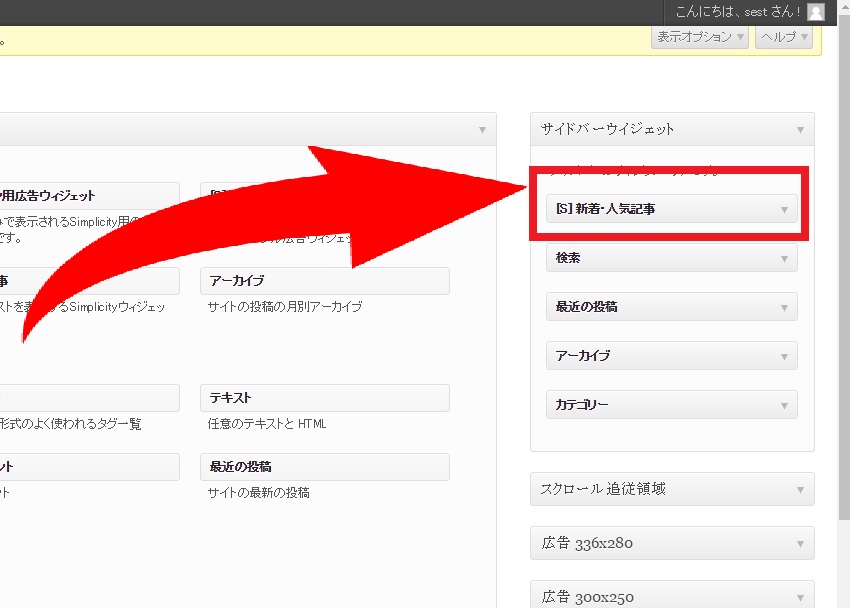Open the sest account greeting menu

coord(738,12)
